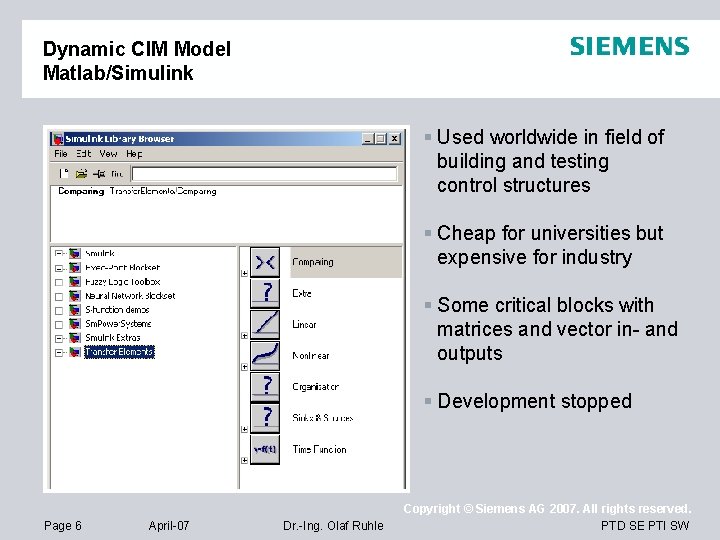Screen dimensions: 720x540
Task: Expand the Neural Network Blockset node
Action: [x=59, y=297]
